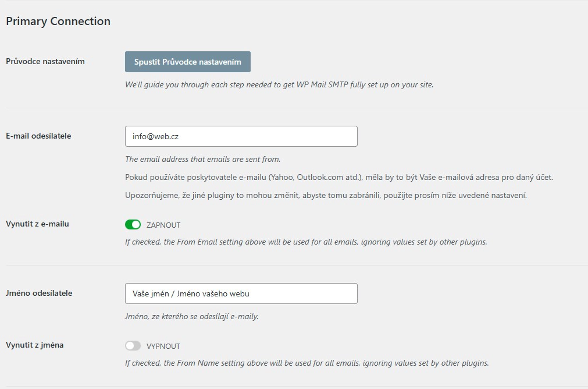The height and width of the screenshot is (389, 588).
Task: Click the Jméno odesílatele label
Action: click(38, 293)
